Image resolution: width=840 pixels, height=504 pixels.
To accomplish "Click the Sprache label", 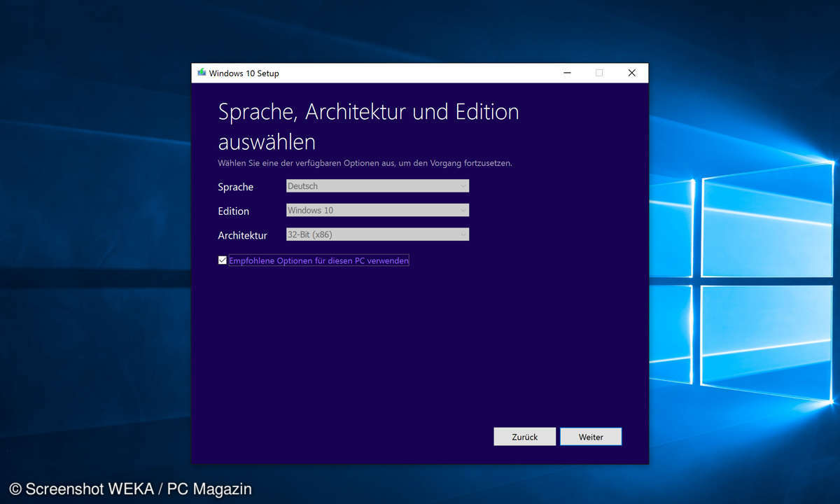I will (x=236, y=187).
